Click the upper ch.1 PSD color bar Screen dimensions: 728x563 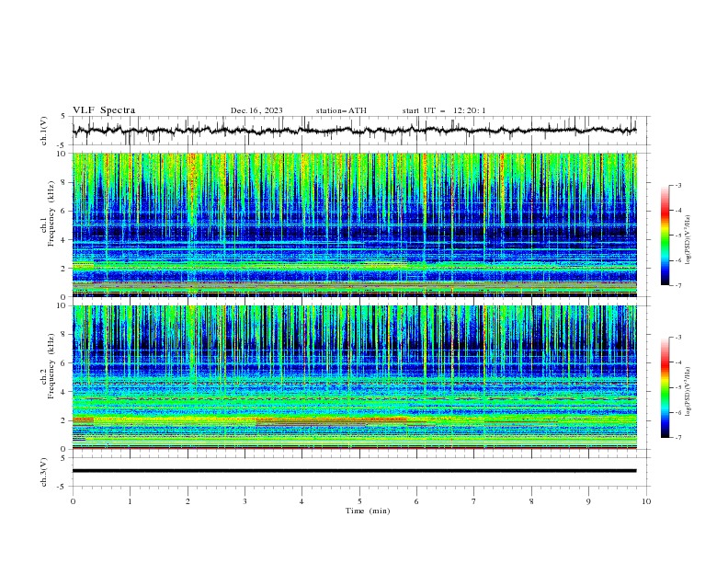pos(665,236)
